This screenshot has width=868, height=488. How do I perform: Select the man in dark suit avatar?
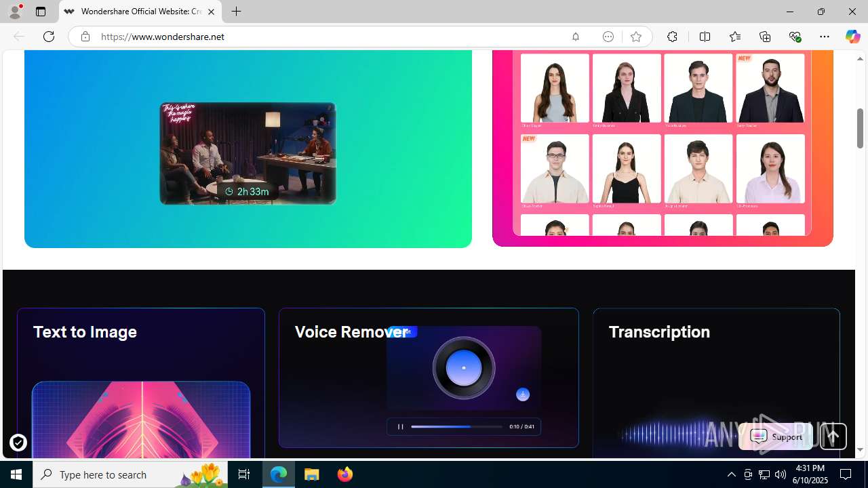point(698,88)
